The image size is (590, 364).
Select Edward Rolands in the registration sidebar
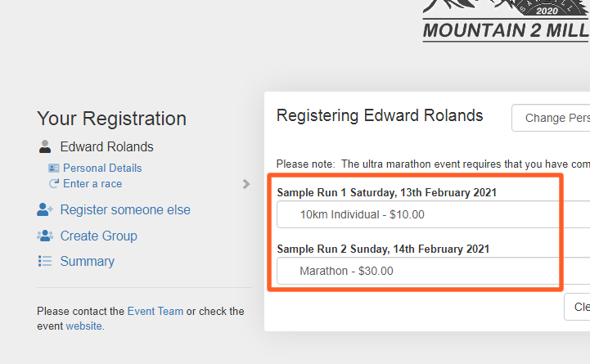(x=106, y=147)
